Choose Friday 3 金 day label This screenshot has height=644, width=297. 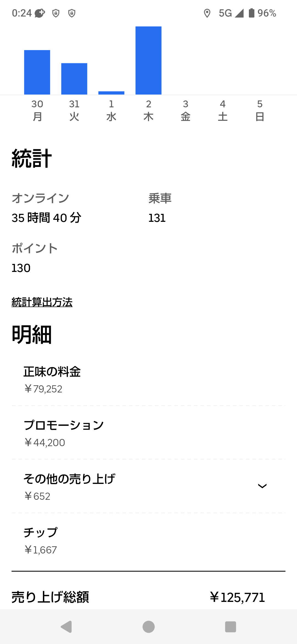coord(186,111)
